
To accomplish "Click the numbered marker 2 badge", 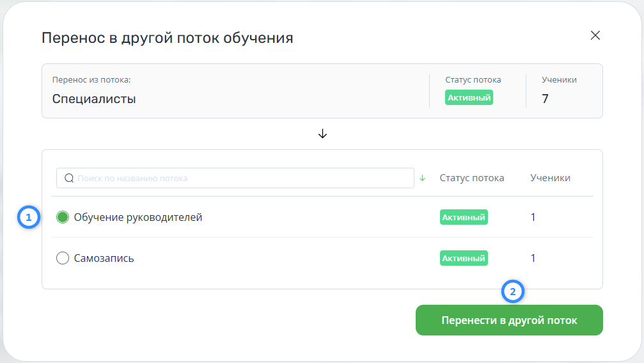I will click(x=512, y=292).
